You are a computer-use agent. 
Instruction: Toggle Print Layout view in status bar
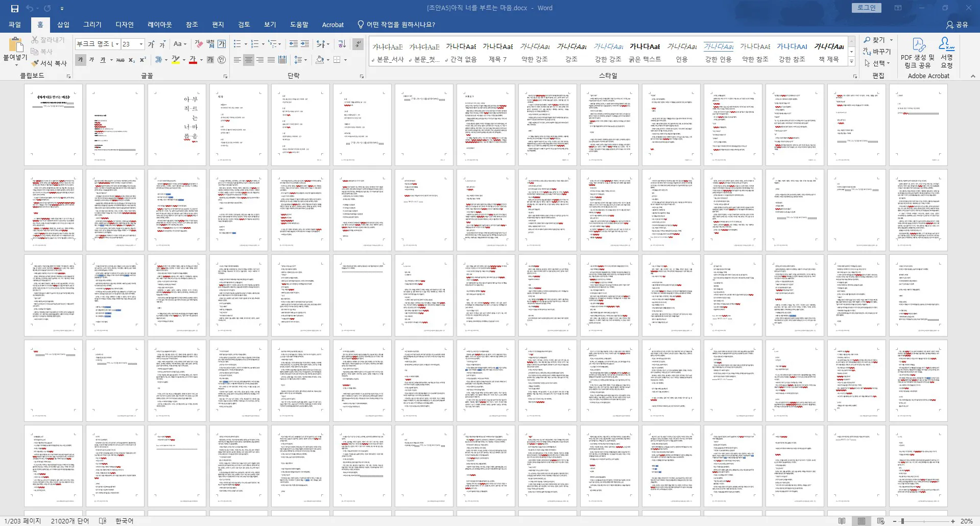(x=862, y=521)
